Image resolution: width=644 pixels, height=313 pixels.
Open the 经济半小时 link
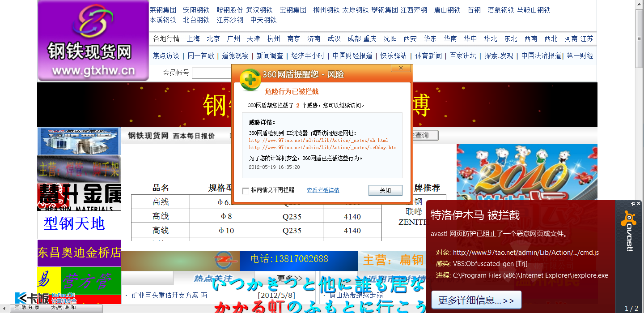[308, 56]
